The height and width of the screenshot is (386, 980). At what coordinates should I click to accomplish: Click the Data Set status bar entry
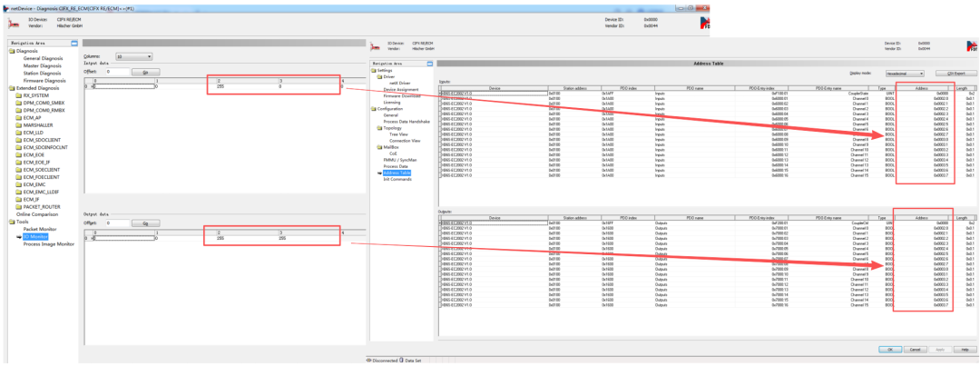click(x=411, y=361)
